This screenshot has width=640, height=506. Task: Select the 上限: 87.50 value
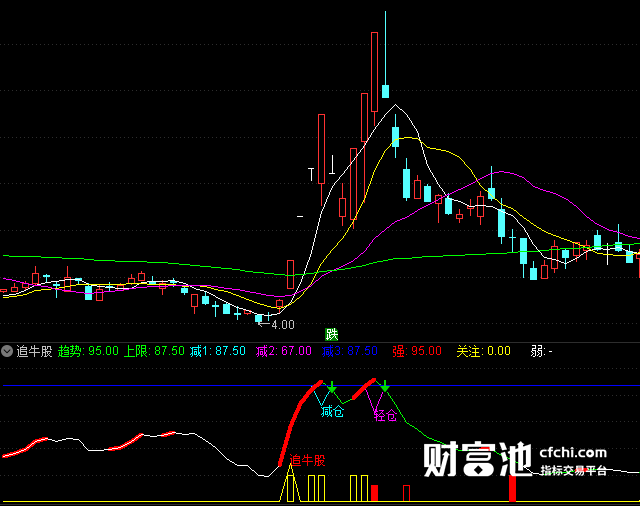pyautogui.click(x=154, y=351)
